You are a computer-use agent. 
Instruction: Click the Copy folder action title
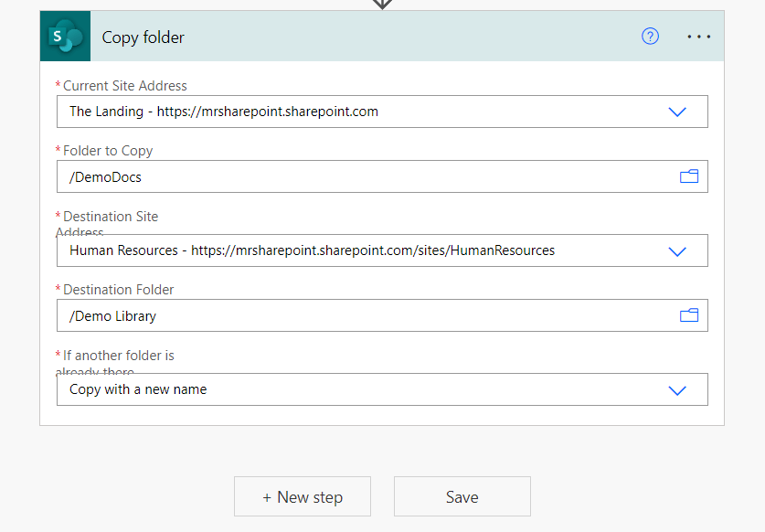tap(143, 37)
